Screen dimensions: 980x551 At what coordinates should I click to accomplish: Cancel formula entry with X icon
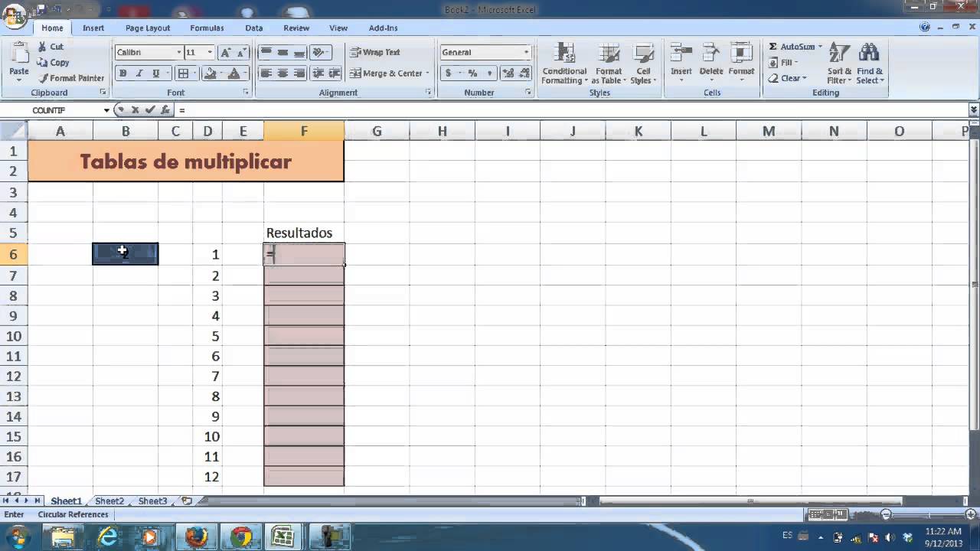(x=135, y=110)
